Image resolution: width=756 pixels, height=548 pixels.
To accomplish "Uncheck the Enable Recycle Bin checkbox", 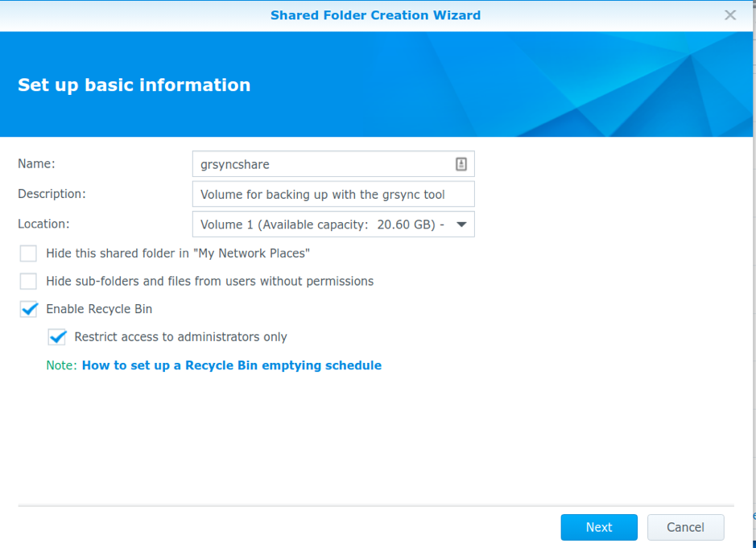I will tap(29, 309).
